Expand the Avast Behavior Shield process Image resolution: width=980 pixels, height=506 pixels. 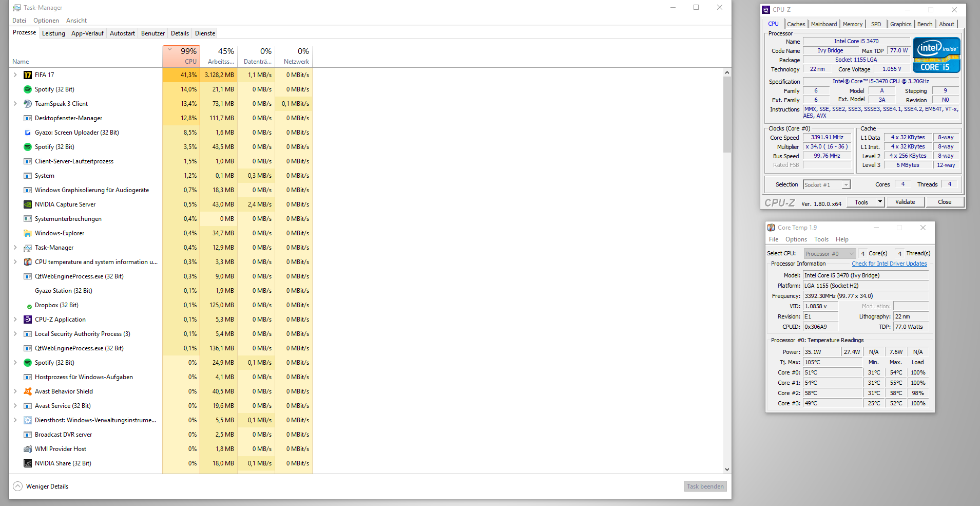point(15,391)
